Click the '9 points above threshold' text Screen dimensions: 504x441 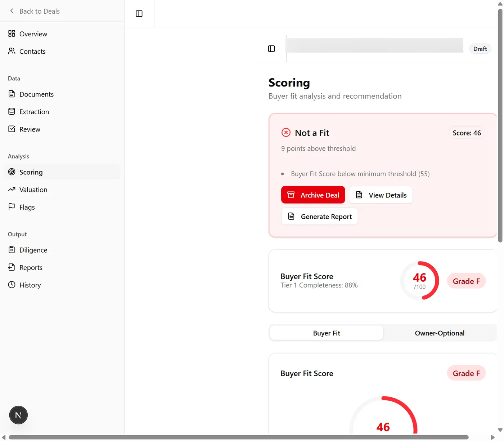[x=318, y=148]
